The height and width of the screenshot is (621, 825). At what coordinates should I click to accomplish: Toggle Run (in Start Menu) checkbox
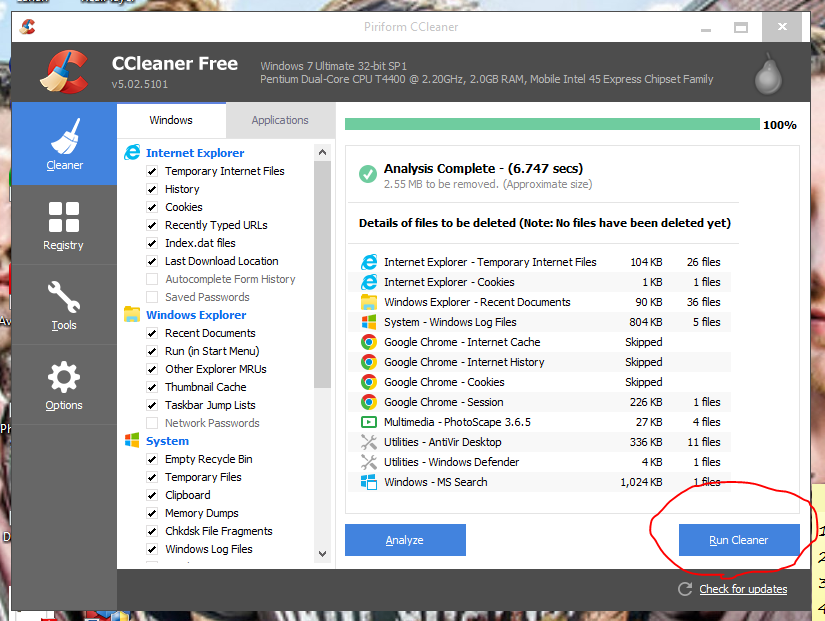coord(152,351)
